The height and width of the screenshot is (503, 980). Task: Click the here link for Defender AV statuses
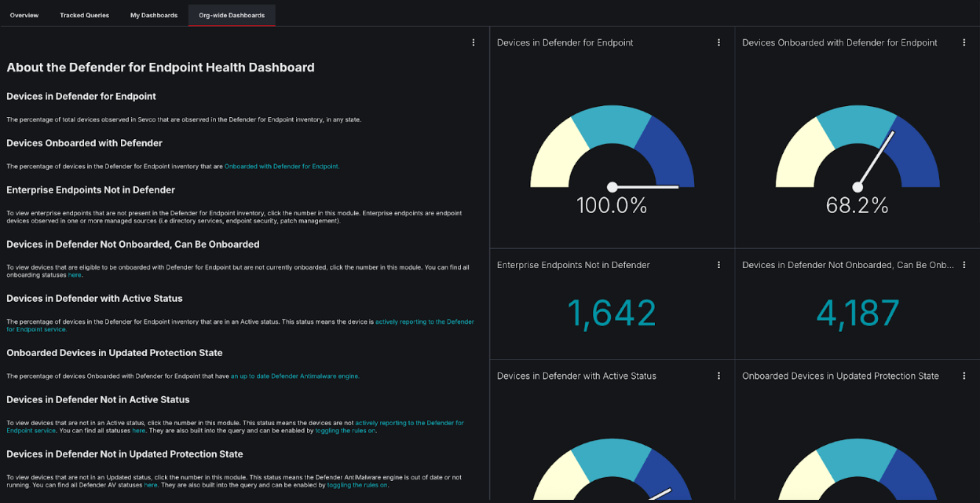(x=150, y=485)
